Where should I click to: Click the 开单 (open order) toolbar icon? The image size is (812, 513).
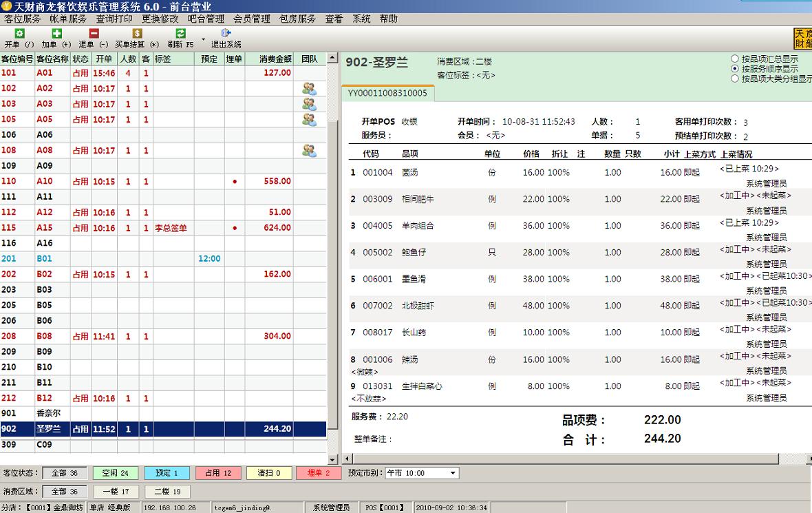19,33
